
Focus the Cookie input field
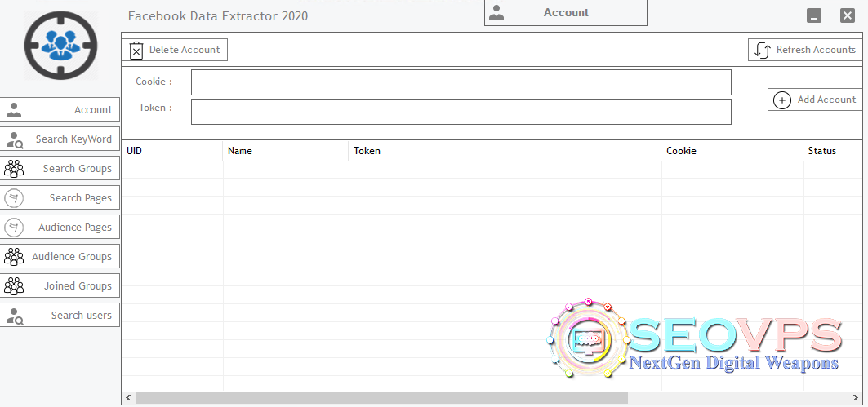coord(461,82)
